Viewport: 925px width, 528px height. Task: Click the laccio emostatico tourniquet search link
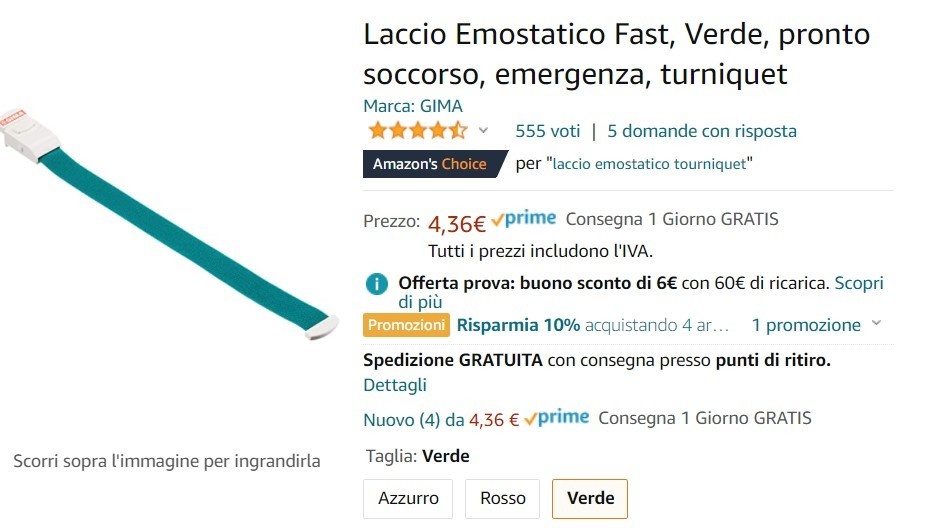coord(650,164)
